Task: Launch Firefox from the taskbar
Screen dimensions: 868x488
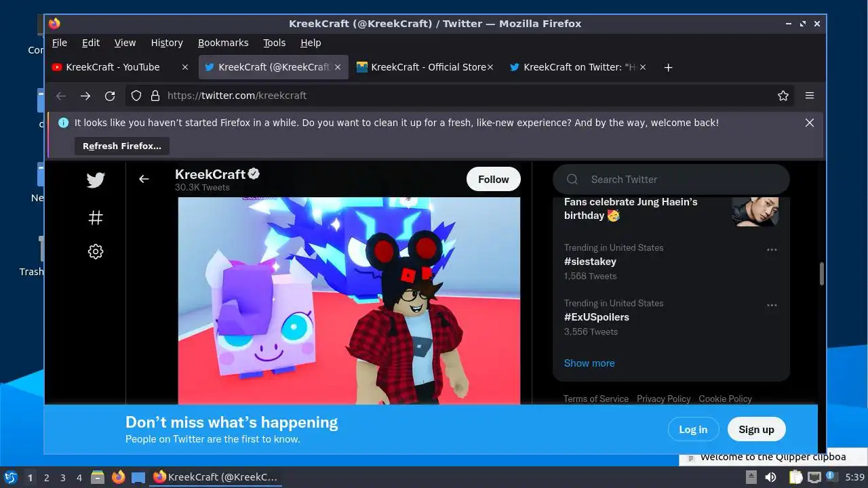Action: point(119,477)
